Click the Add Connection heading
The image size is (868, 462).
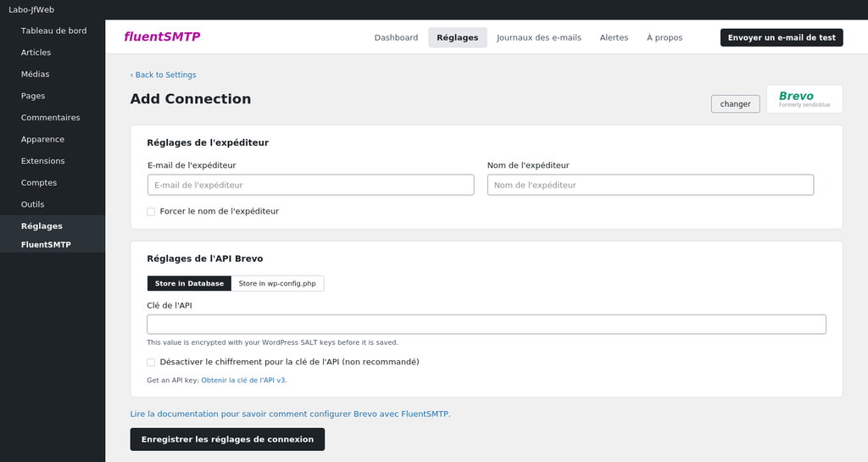pyautogui.click(x=191, y=99)
